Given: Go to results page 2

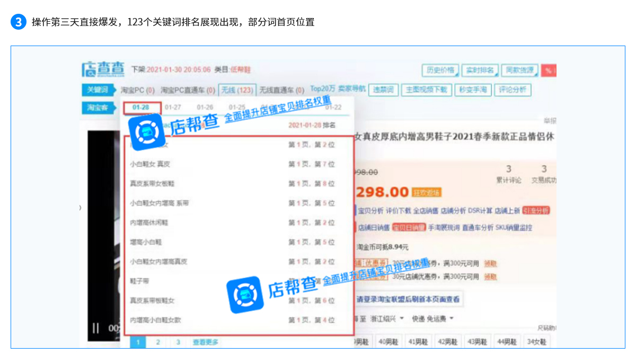Looking at the screenshot, I should click(158, 342).
